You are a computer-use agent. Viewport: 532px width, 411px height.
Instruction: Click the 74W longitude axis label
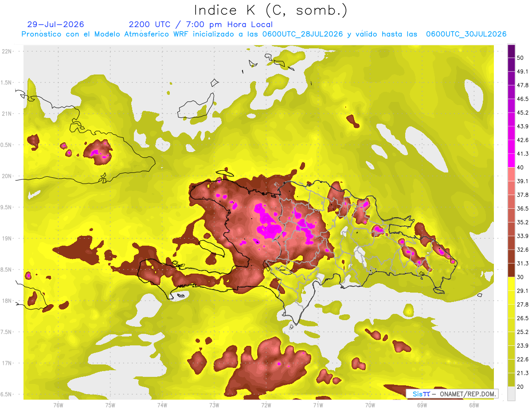[162, 405]
